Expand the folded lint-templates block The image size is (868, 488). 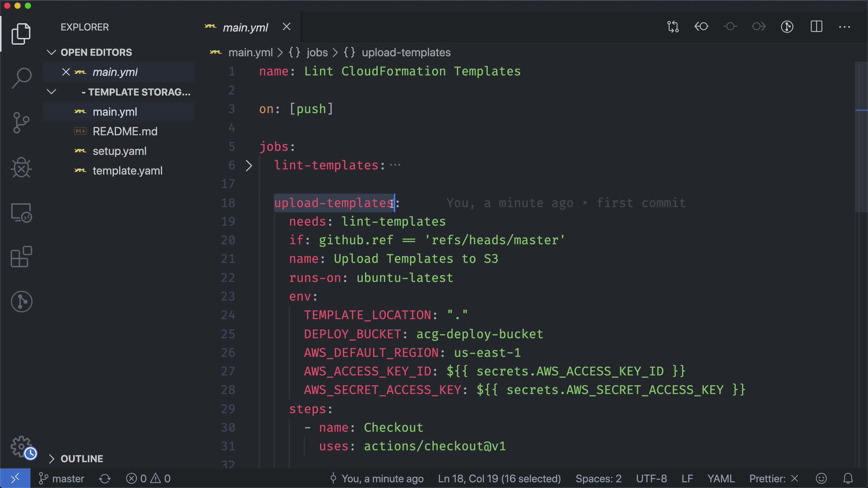[x=249, y=165]
